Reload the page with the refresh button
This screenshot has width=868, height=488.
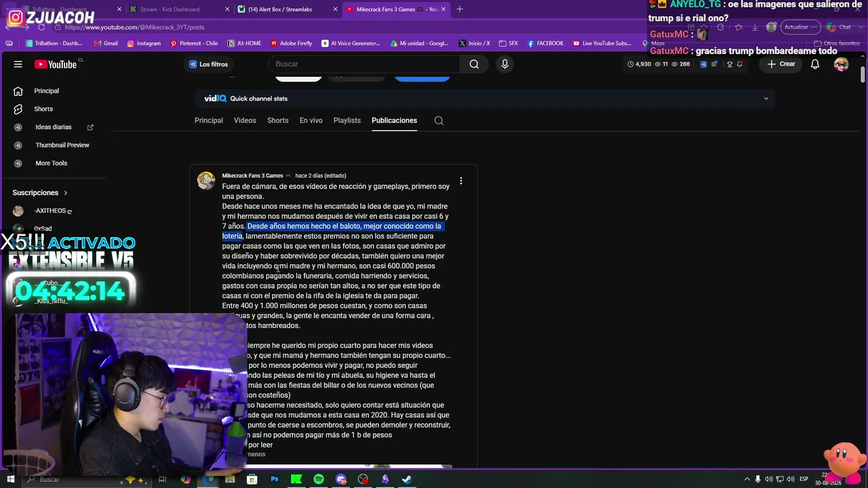click(x=41, y=27)
